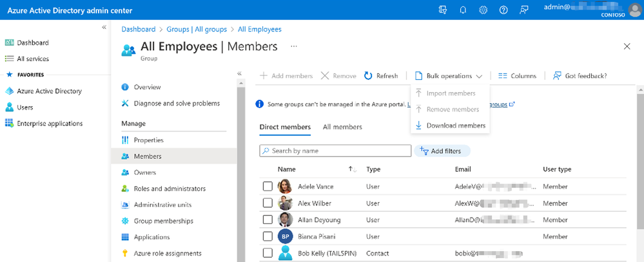
Task: Click Adele Vance's profile photo
Action: point(285,187)
